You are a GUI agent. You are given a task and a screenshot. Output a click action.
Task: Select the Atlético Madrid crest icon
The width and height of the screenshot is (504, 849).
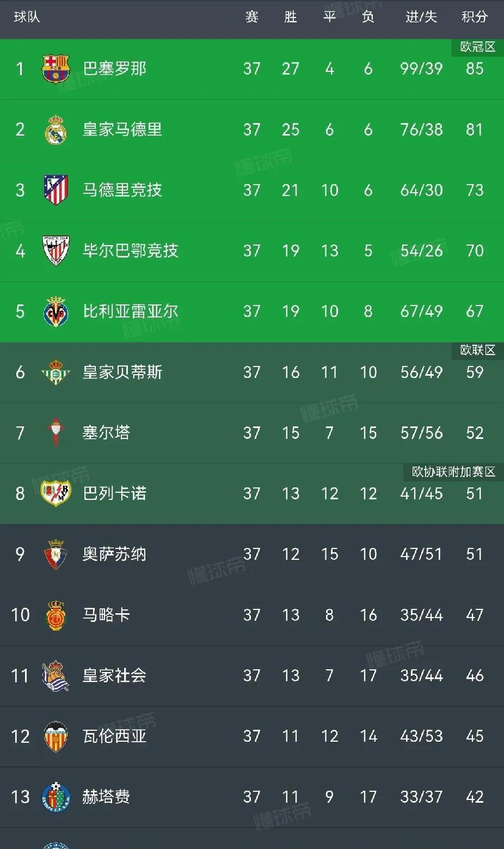56,190
